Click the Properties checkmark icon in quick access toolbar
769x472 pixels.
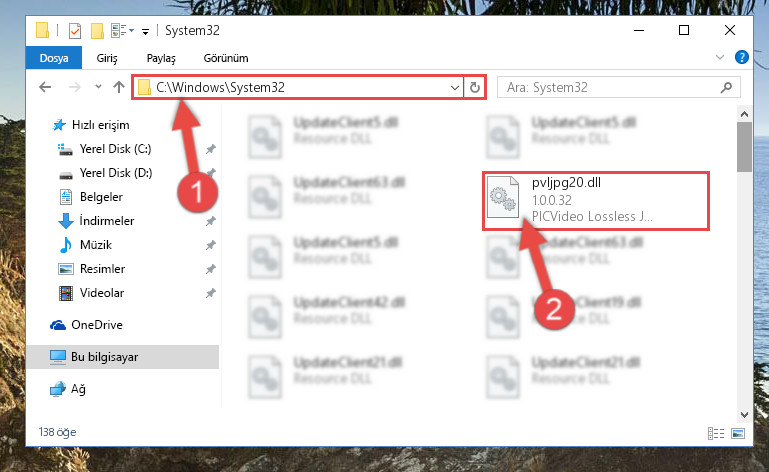point(75,31)
